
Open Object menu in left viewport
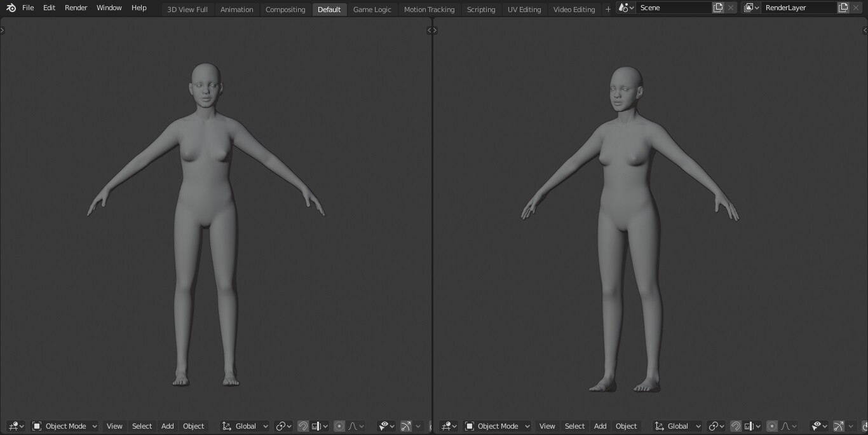[193, 426]
